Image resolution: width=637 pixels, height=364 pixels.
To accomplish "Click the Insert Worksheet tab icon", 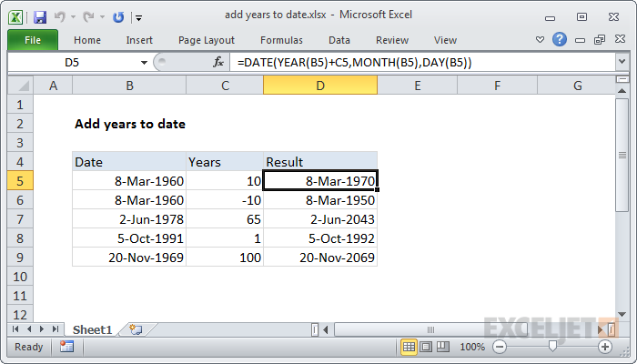I will pos(136,329).
